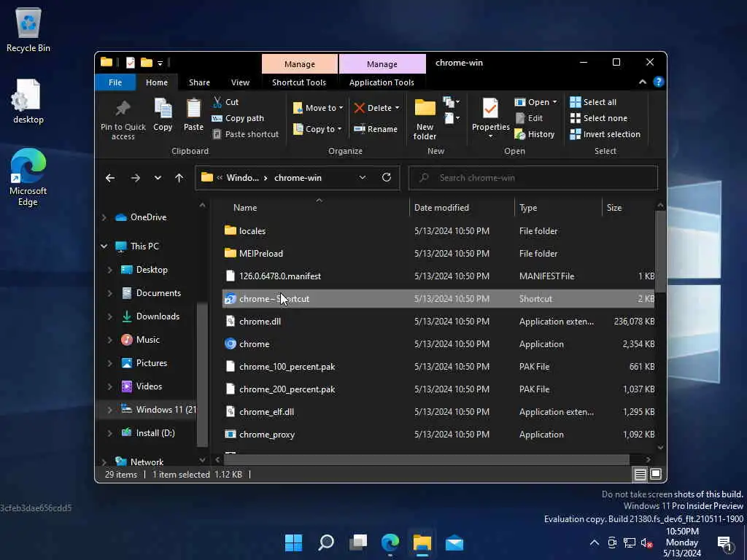Open recent locations dropdown arrow
The width and height of the screenshot is (747, 560).
(158, 178)
